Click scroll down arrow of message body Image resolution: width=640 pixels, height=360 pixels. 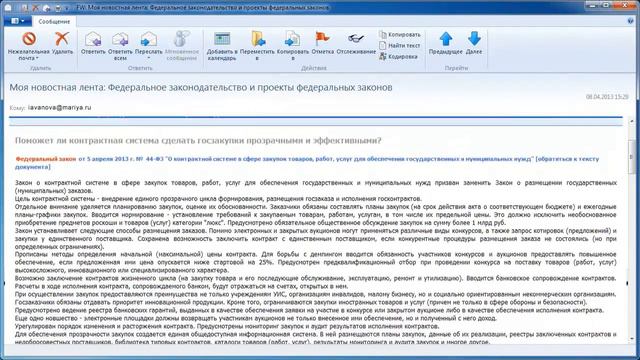tap(631, 339)
